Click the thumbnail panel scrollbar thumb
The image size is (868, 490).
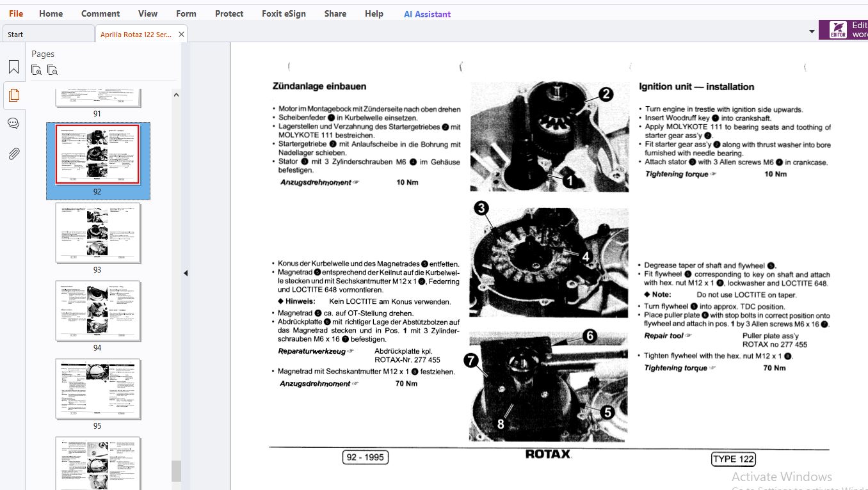(x=176, y=471)
